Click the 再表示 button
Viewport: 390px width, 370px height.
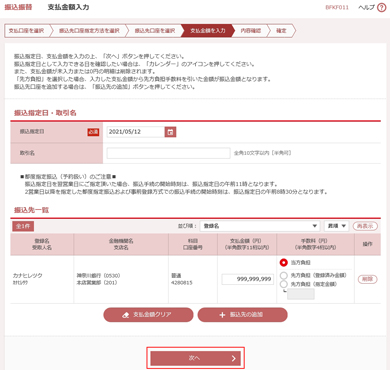point(365,226)
